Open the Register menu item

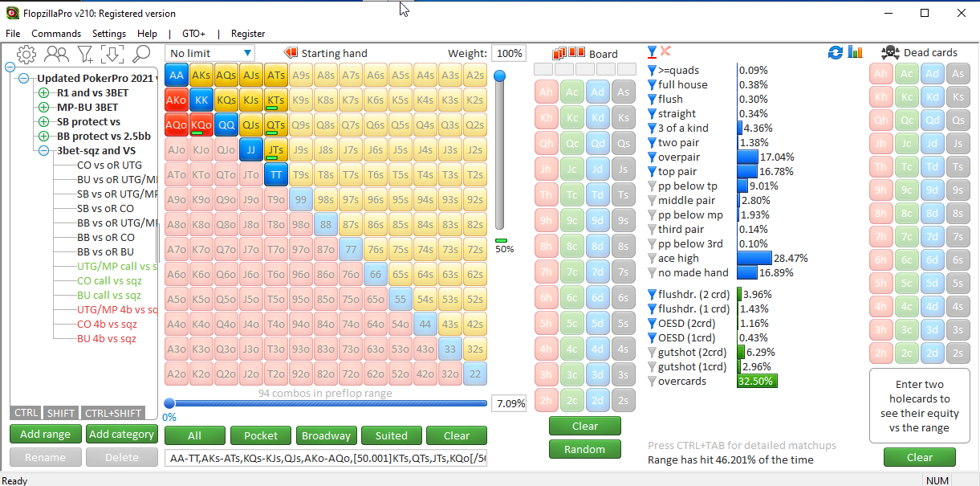coord(248,34)
